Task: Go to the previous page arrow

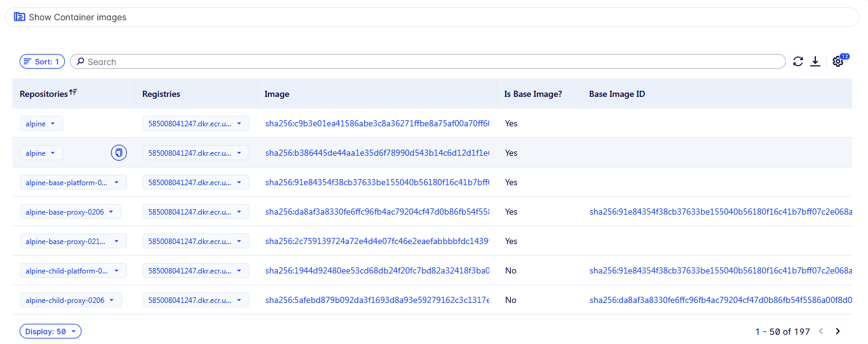Action: [821, 331]
